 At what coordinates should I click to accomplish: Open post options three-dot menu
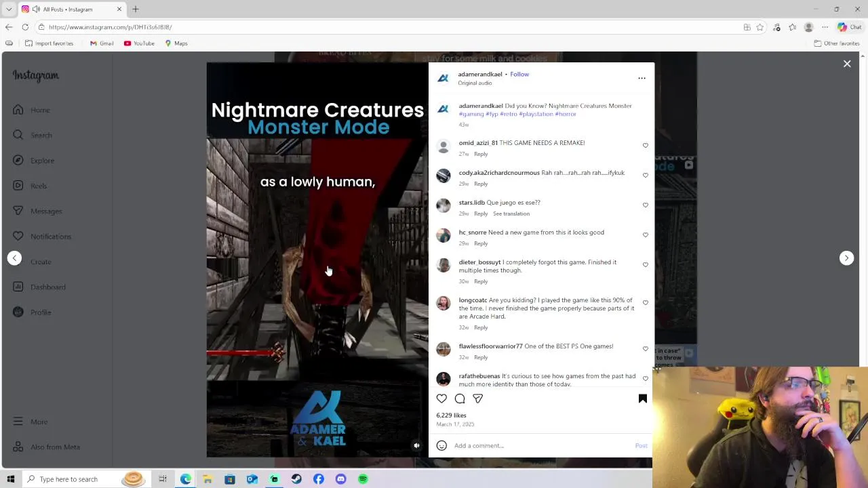[642, 78]
